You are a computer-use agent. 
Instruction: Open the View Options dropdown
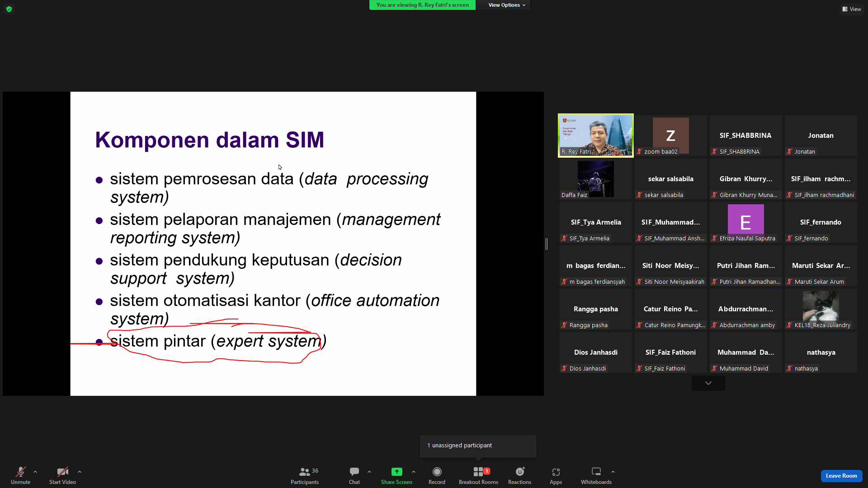coord(507,5)
